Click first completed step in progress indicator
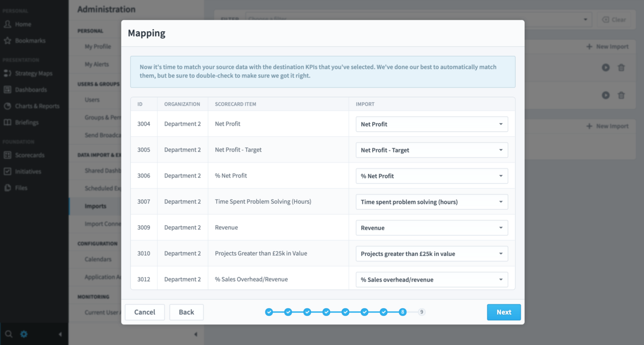The width and height of the screenshot is (644, 345). tap(269, 312)
